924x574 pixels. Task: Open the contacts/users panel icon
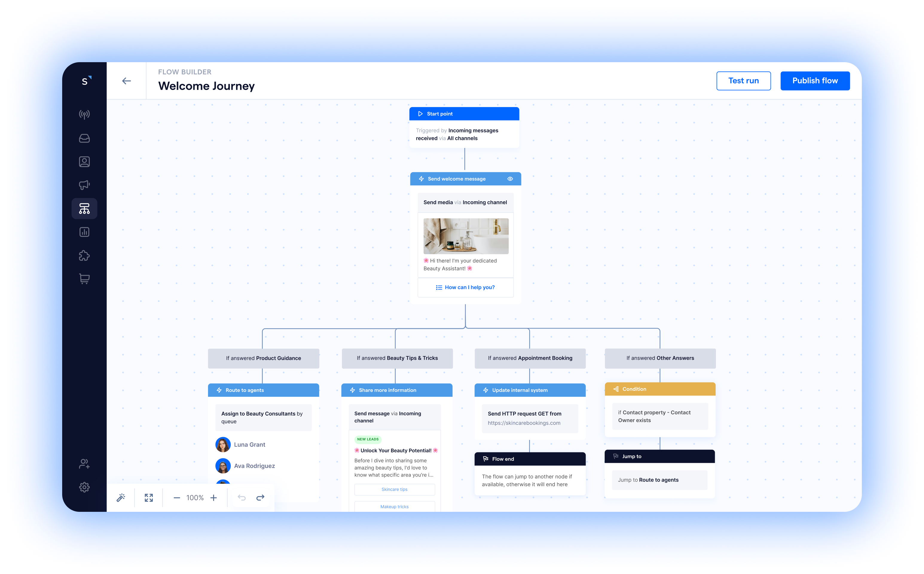(84, 161)
